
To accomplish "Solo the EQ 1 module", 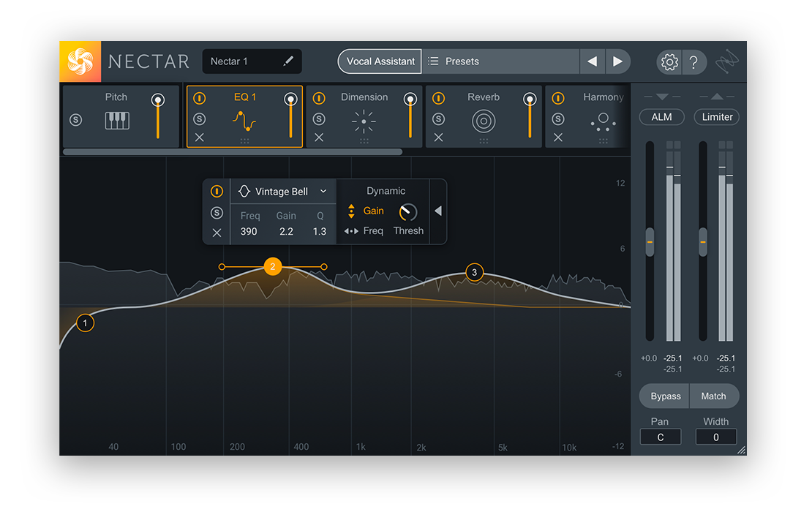I will click(200, 119).
